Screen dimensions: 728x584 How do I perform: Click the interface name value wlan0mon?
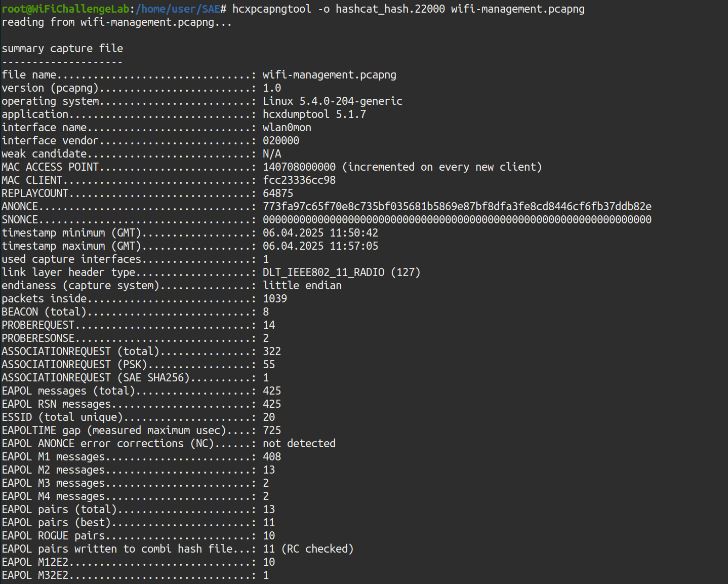(287, 128)
